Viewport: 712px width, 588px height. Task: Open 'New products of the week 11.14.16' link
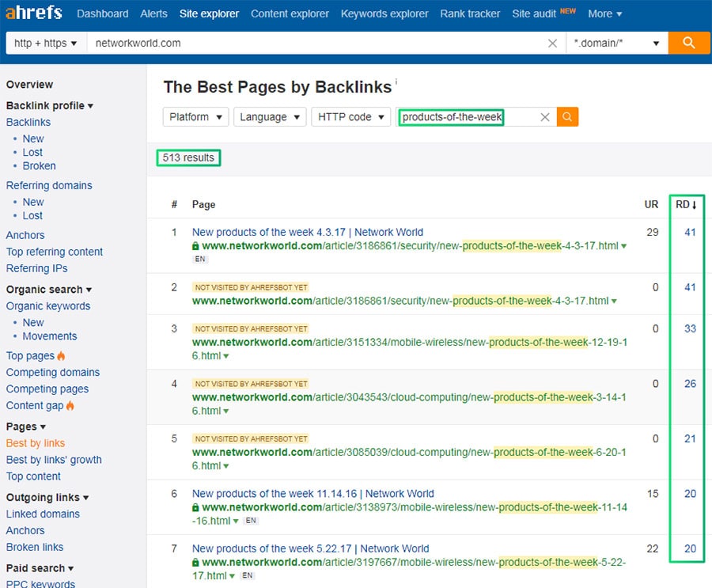(312, 494)
